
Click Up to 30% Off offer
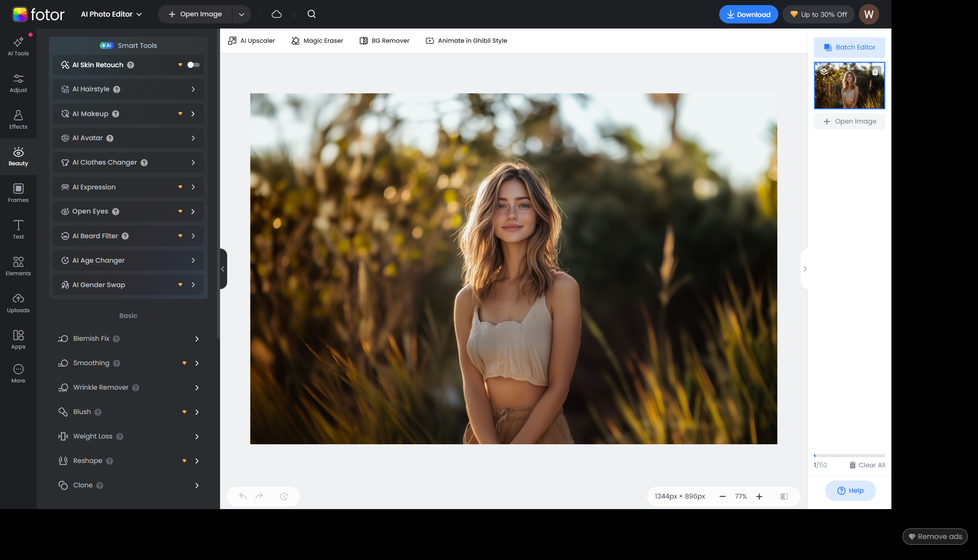[818, 14]
